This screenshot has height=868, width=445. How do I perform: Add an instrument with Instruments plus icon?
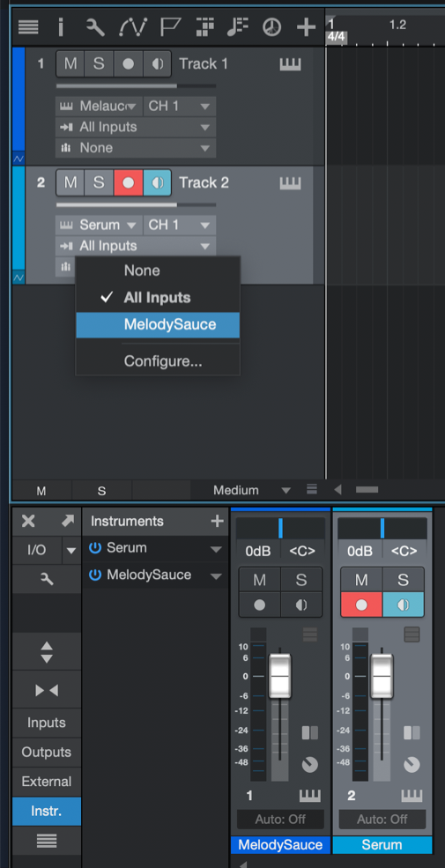click(217, 521)
